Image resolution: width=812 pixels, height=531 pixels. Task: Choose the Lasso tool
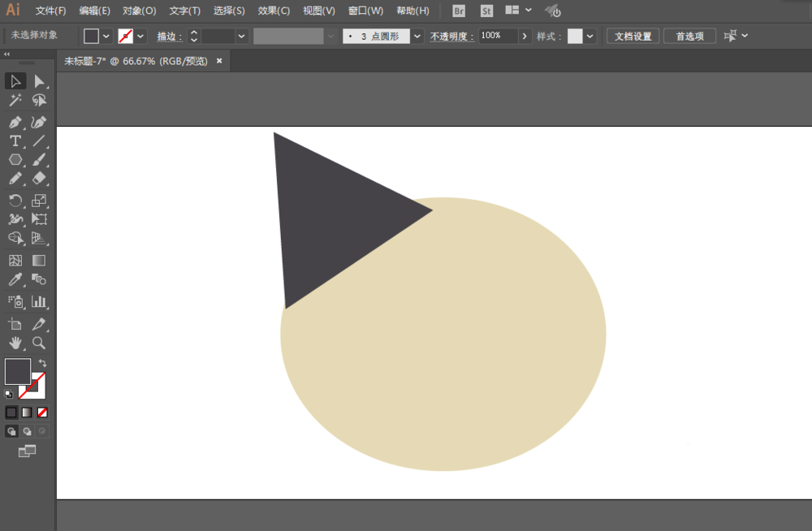(x=39, y=100)
